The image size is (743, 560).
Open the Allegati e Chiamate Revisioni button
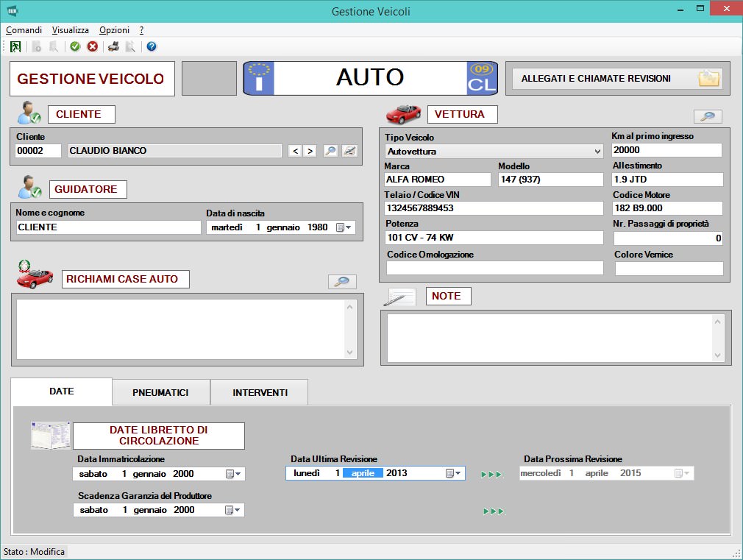tap(617, 79)
